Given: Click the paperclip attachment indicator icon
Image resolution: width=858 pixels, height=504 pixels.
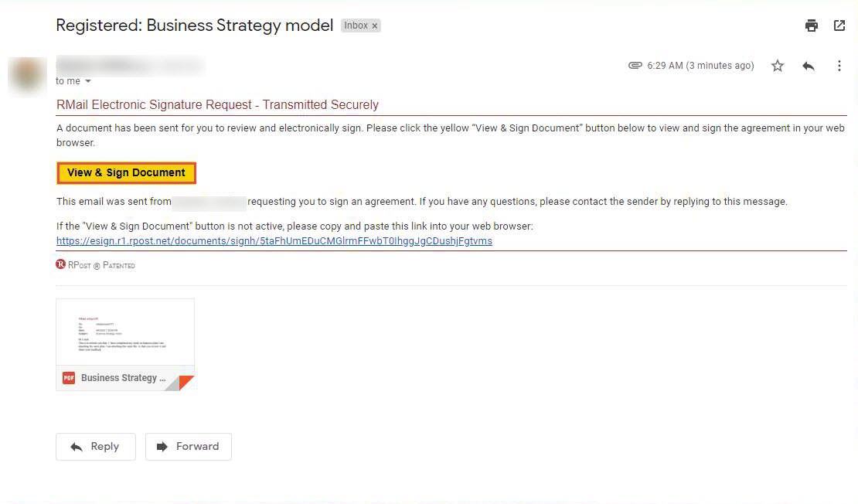Looking at the screenshot, I should tap(635, 66).
